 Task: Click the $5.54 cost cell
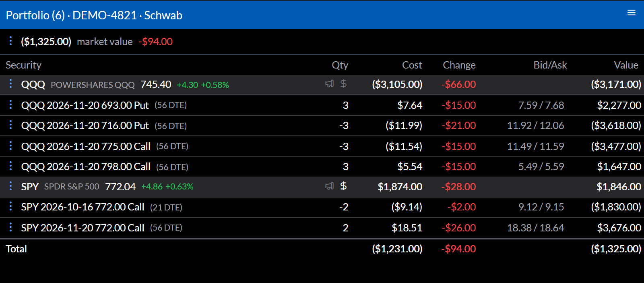(x=410, y=166)
